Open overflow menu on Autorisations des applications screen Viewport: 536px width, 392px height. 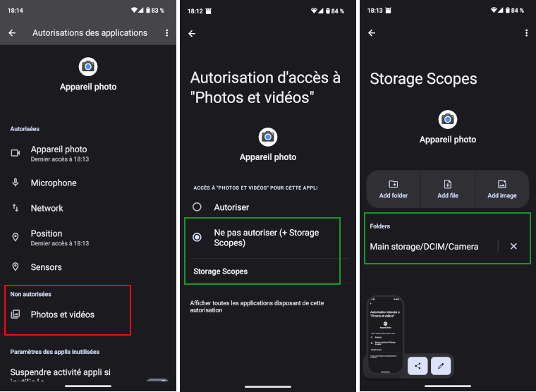pos(167,33)
